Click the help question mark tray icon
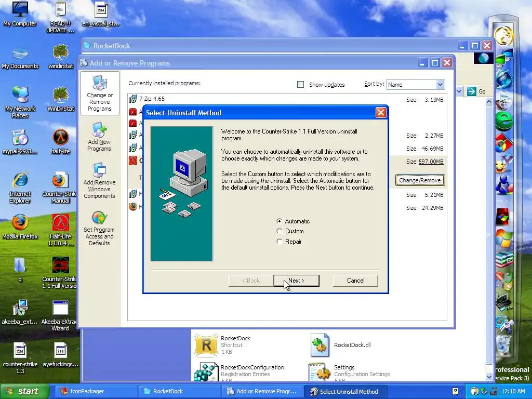Screen dimensions: 532x399 click(455, 391)
